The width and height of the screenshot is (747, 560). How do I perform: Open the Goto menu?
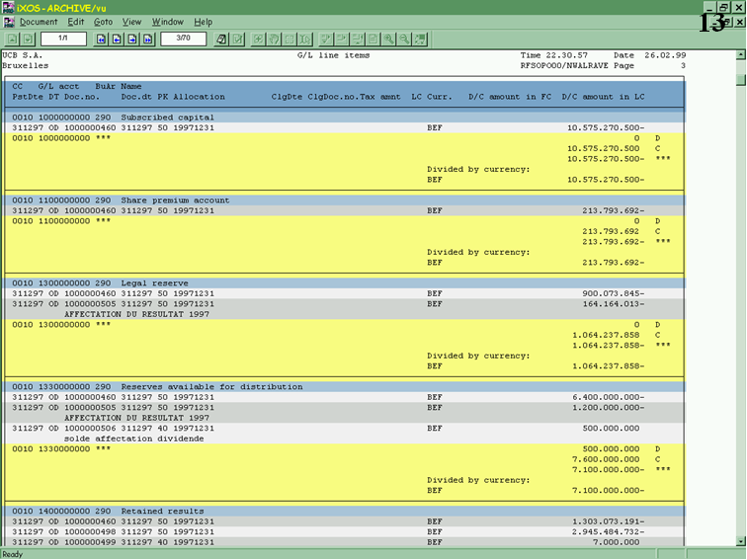tap(103, 22)
